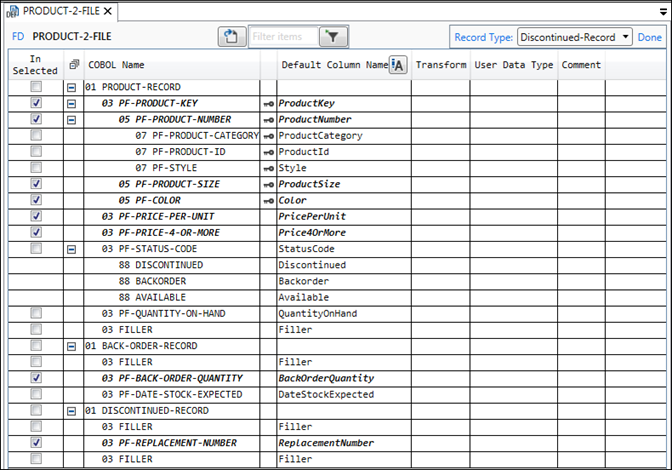Screen dimensions: 672x470
Task: Click the expand-all icon in header row
Action: 73,65
